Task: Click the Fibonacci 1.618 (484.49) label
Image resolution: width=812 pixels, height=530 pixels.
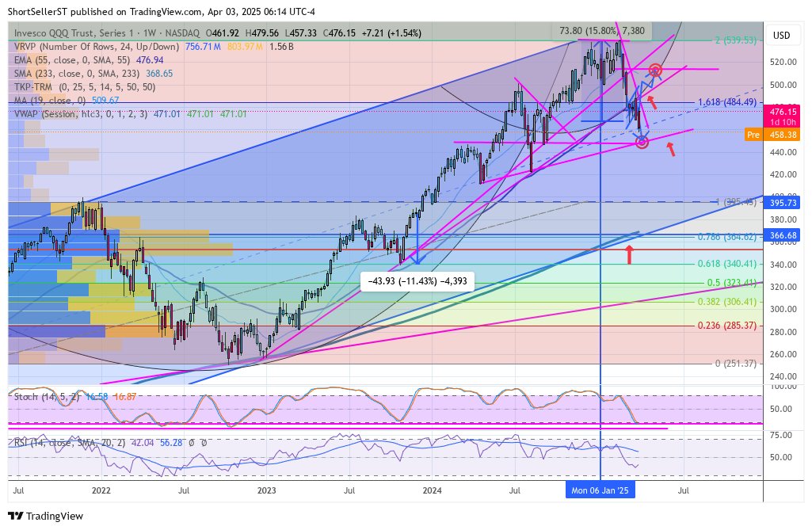Action: (727, 102)
